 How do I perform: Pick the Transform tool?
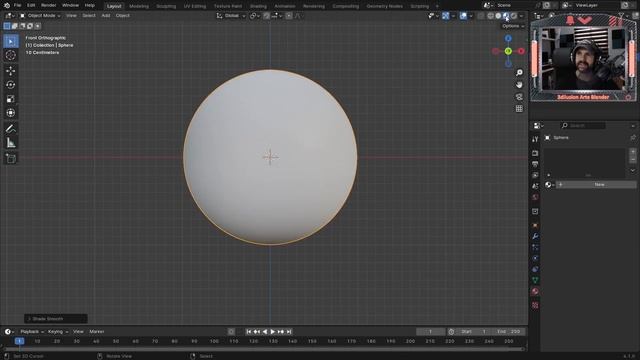click(11, 113)
